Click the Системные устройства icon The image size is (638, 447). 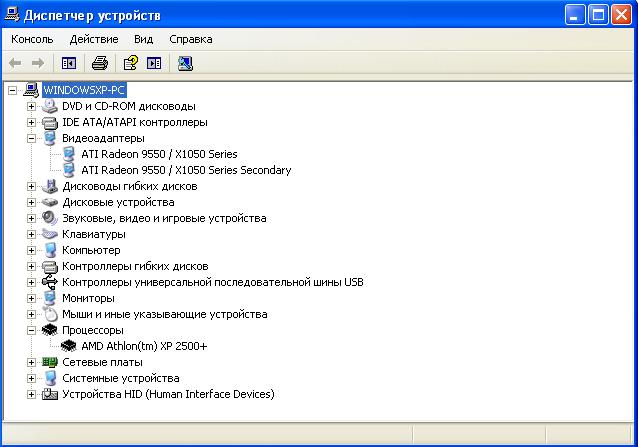50,378
